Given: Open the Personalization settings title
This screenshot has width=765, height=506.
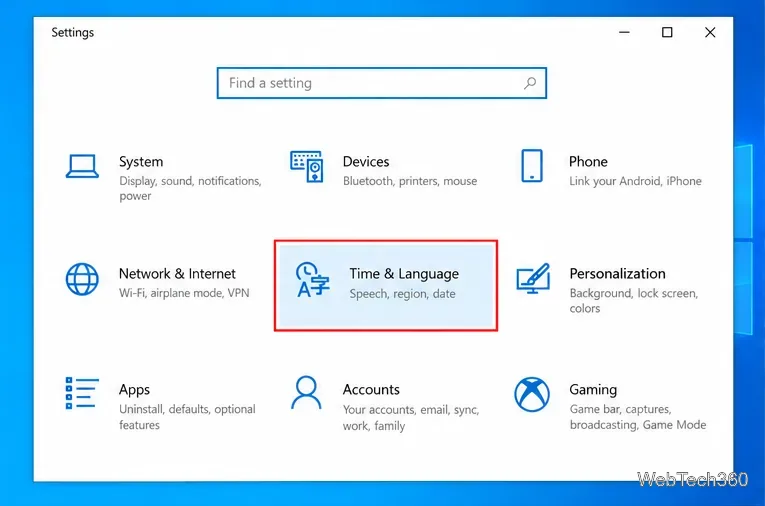Looking at the screenshot, I should (x=617, y=274).
